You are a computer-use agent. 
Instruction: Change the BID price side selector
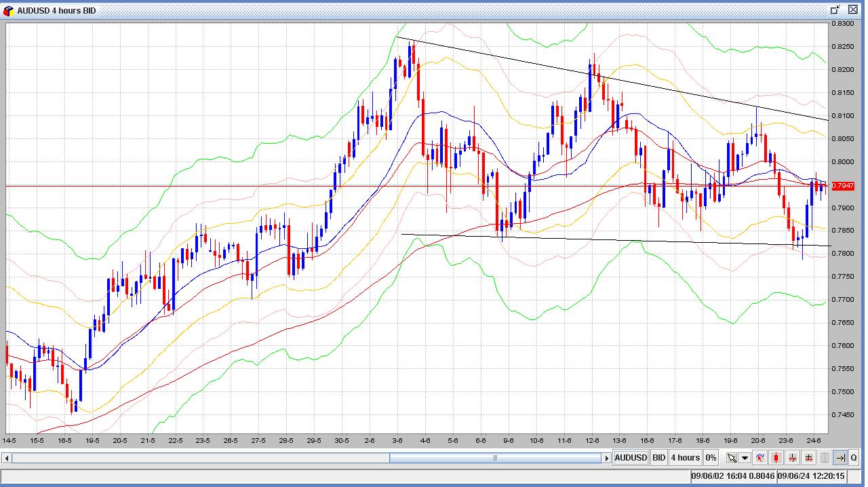659,458
